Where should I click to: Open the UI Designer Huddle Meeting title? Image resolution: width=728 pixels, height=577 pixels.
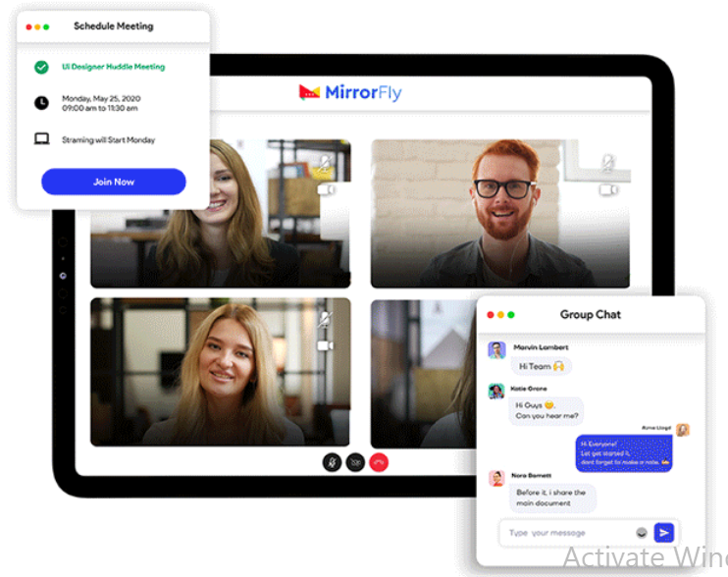point(113,67)
